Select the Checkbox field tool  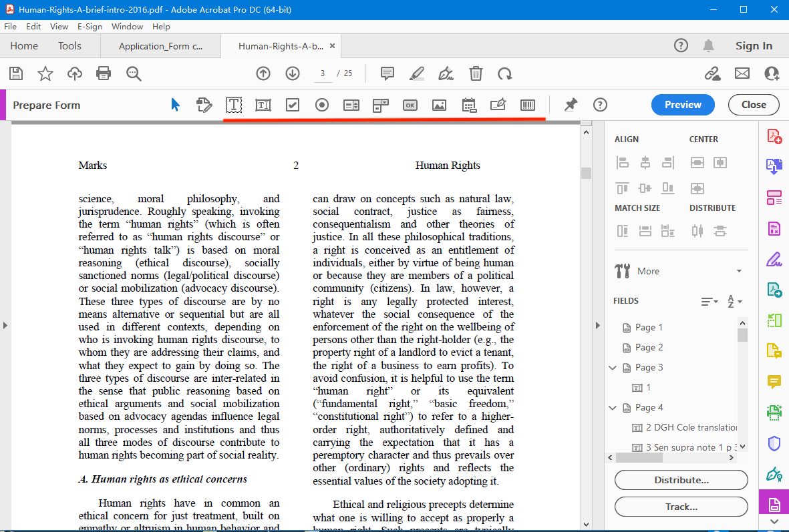click(x=292, y=105)
